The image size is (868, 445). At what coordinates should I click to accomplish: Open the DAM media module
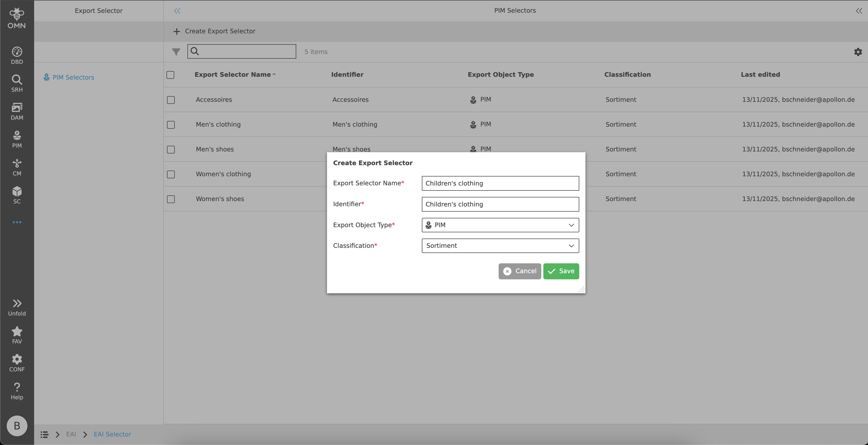(17, 111)
